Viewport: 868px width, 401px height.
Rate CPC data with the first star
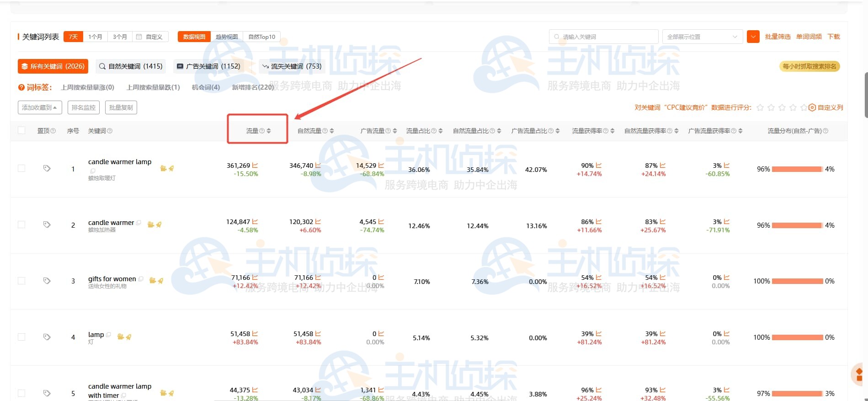(x=760, y=107)
